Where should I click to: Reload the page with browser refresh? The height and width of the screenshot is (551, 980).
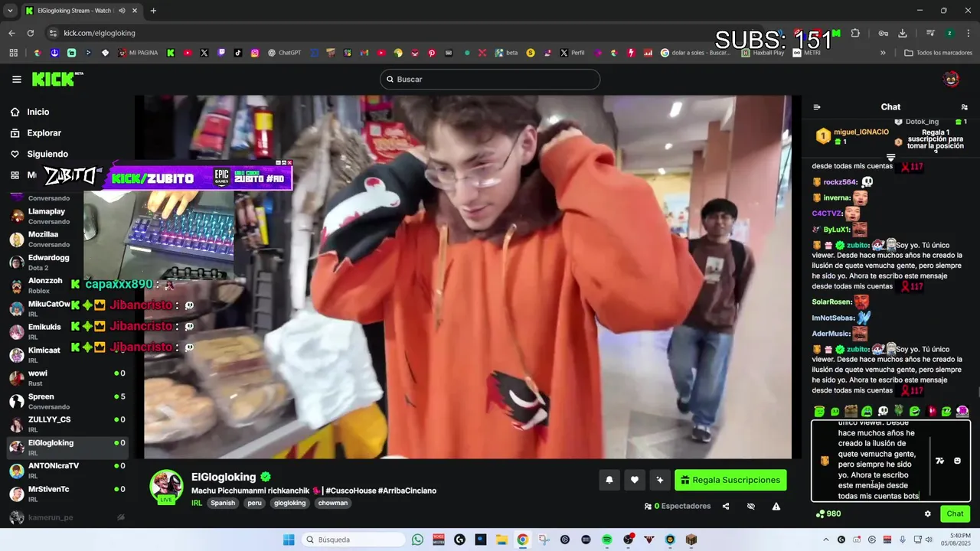(x=31, y=33)
